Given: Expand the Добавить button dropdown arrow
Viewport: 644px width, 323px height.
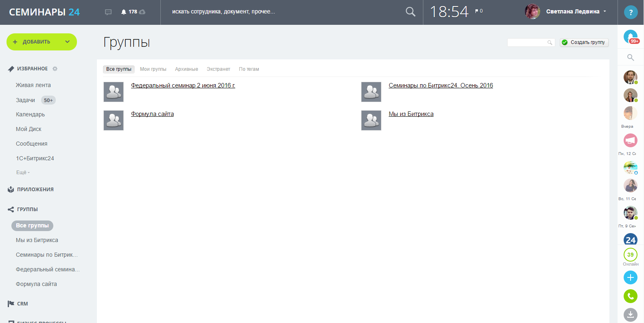Looking at the screenshot, I should pyautogui.click(x=68, y=42).
